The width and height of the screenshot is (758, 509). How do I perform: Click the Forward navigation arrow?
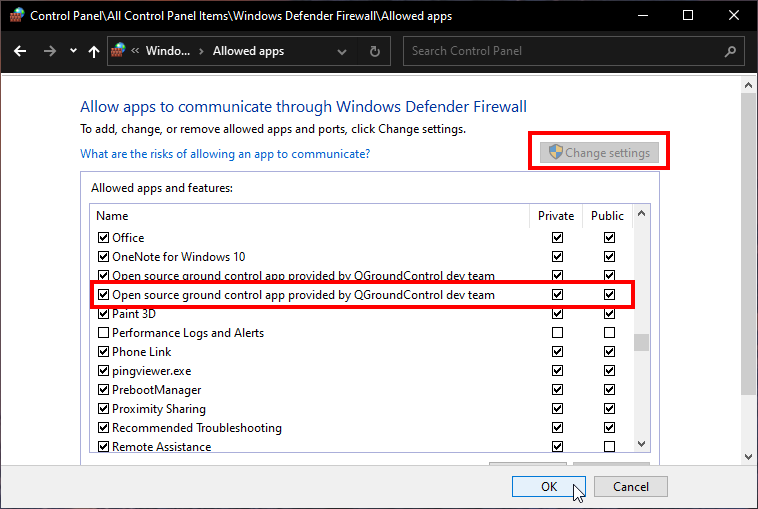coord(48,51)
